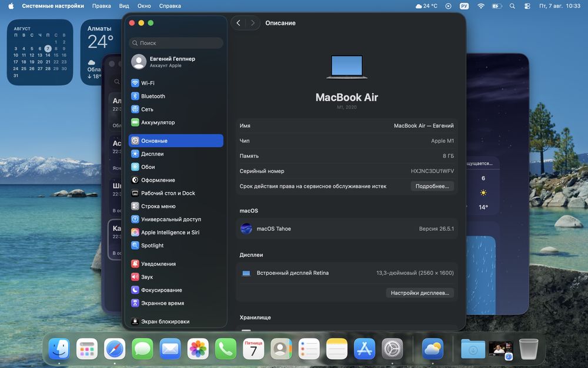This screenshot has width=588, height=368.
Task: Click the weather 24 °C menu bar item
Action: point(426,6)
